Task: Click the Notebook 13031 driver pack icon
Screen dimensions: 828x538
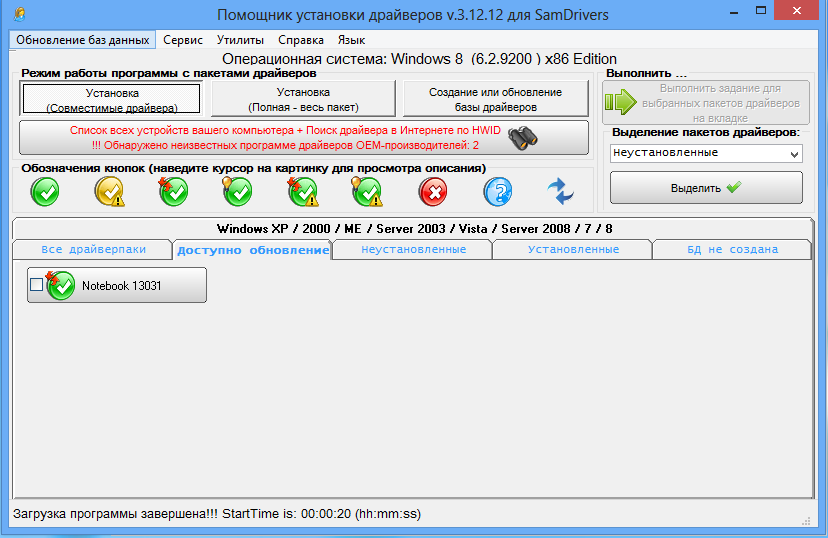Action: 61,285
